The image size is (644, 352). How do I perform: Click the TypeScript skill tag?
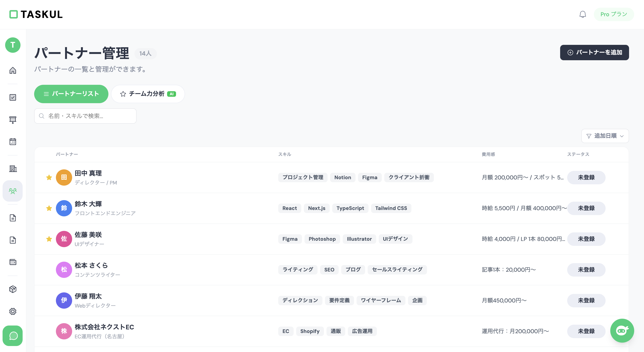tap(350, 208)
